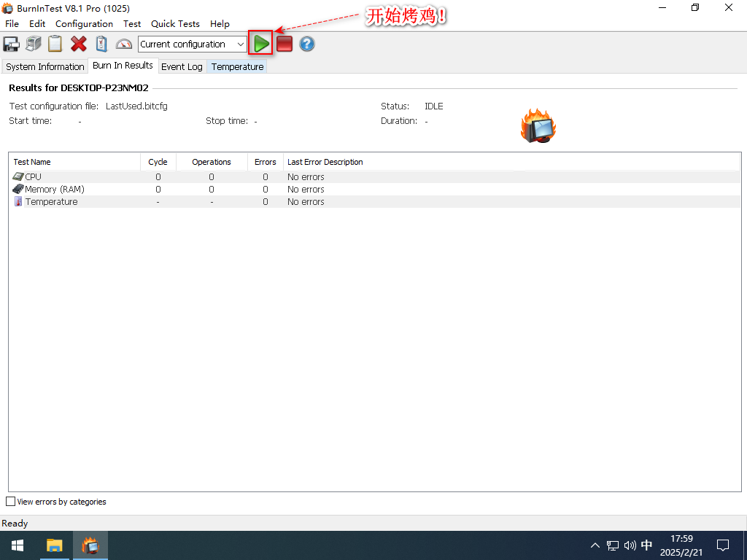Open the Current configuration dropdown
The height and width of the screenshot is (560, 747).
[x=241, y=44]
